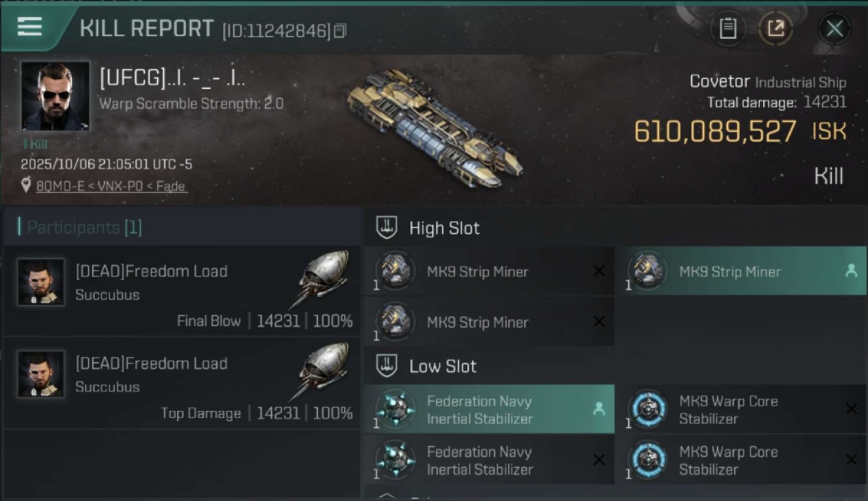Tap the victim pilot portrait

55,96
